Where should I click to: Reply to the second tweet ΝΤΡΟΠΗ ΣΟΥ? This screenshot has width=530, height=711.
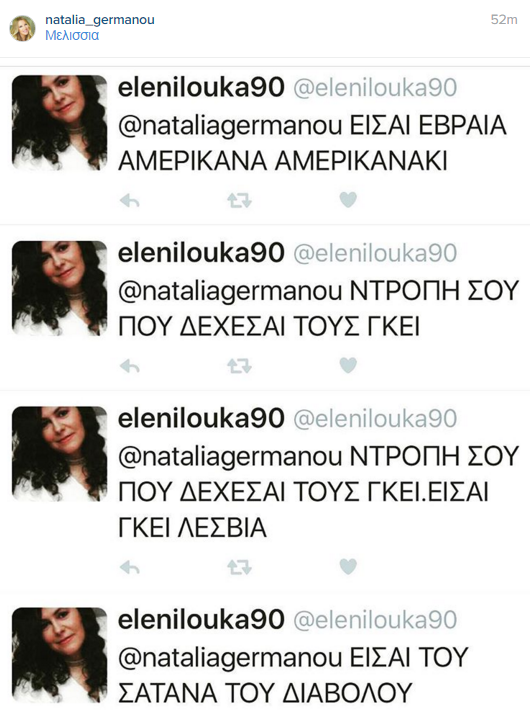coord(130,366)
